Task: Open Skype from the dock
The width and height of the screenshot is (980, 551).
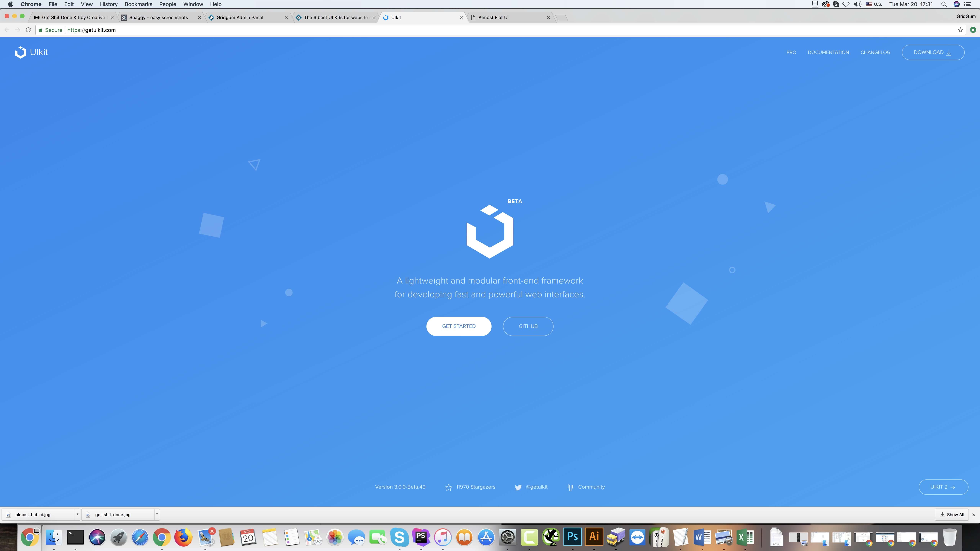Action: pyautogui.click(x=399, y=537)
